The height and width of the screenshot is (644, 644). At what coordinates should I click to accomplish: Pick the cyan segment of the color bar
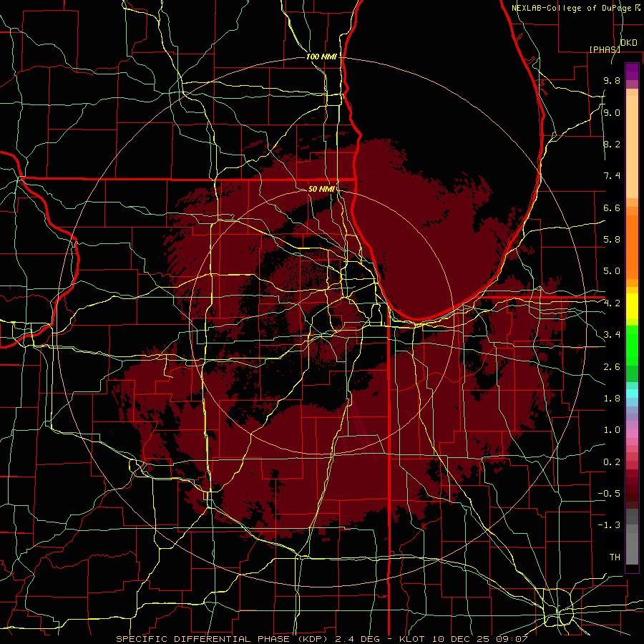(632, 394)
